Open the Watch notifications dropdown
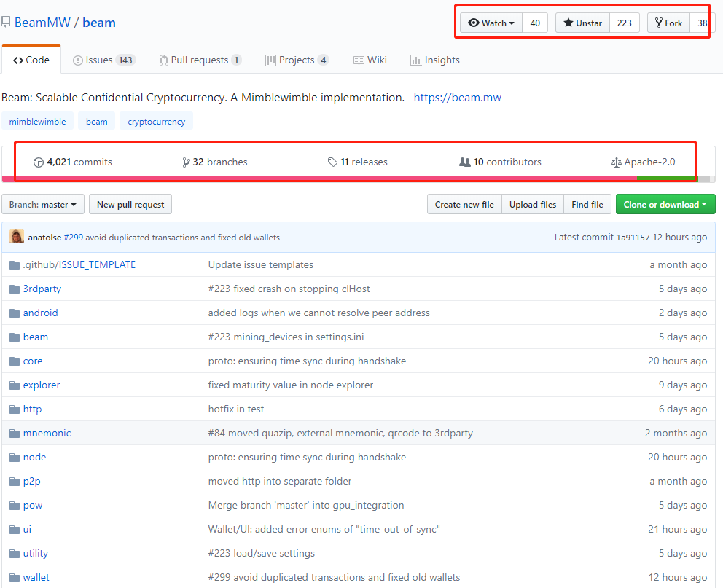The height and width of the screenshot is (588, 723). [491, 23]
